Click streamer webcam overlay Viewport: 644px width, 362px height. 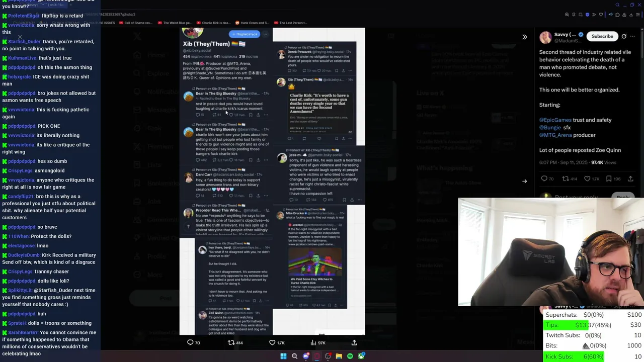pos(551,252)
